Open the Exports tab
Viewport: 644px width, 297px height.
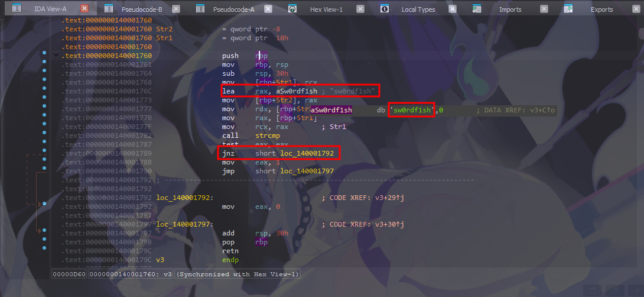[x=601, y=9]
